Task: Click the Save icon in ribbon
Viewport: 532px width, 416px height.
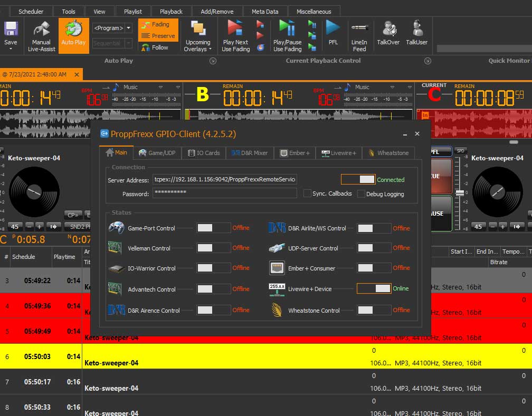Action: tap(11, 29)
